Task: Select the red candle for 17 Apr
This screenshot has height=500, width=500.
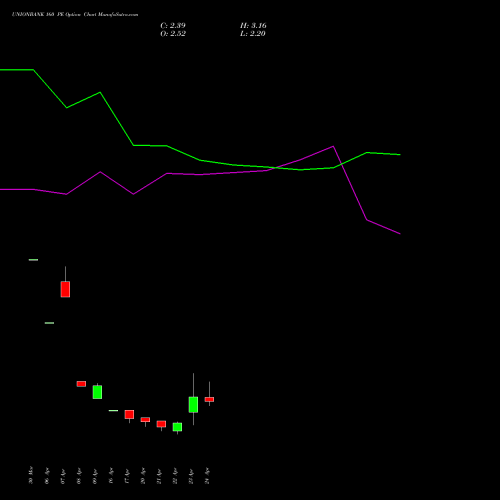Action: coord(129,414)
